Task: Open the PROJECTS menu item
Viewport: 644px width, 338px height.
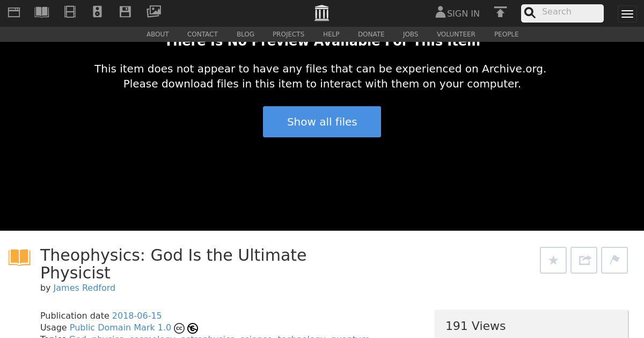Action: pyautogui.click(x=288, y=34)
